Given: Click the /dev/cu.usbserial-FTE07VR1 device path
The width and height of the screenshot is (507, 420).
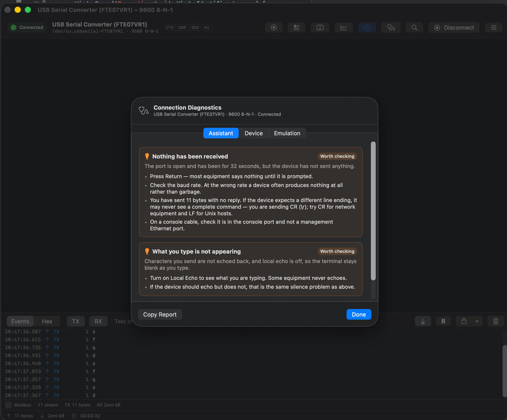Looking at the screenshot, I should [x=88, y=31].
